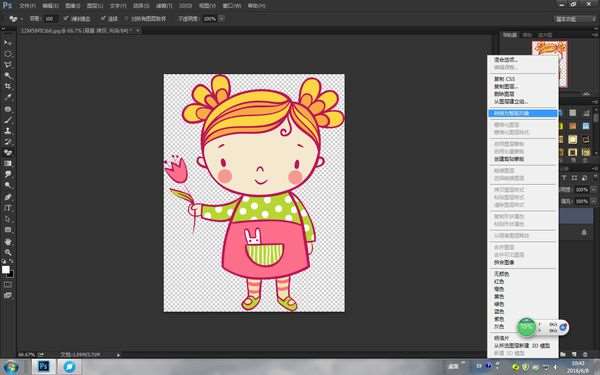600x375 pixels.
Task: Open the opacity slider dropdown in options bar
Action: (222, 18)
